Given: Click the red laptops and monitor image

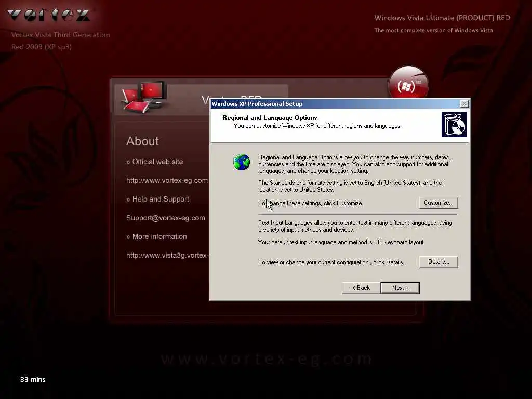Looking at the screenshot, I should point(144,97).
